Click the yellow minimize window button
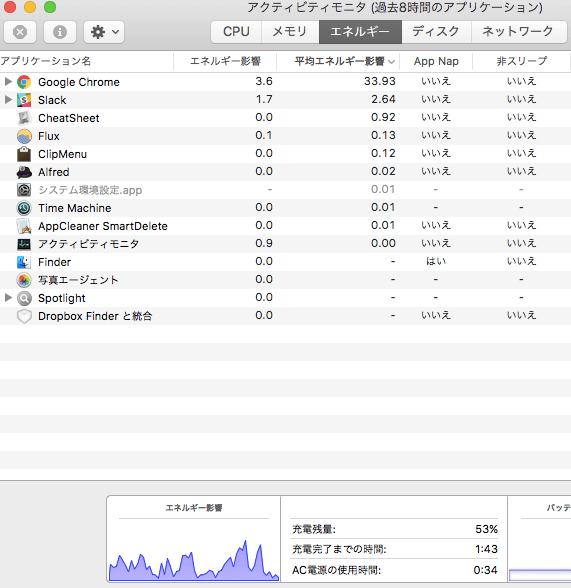Viewport: 571px width, 588px height. click(30, 6)
